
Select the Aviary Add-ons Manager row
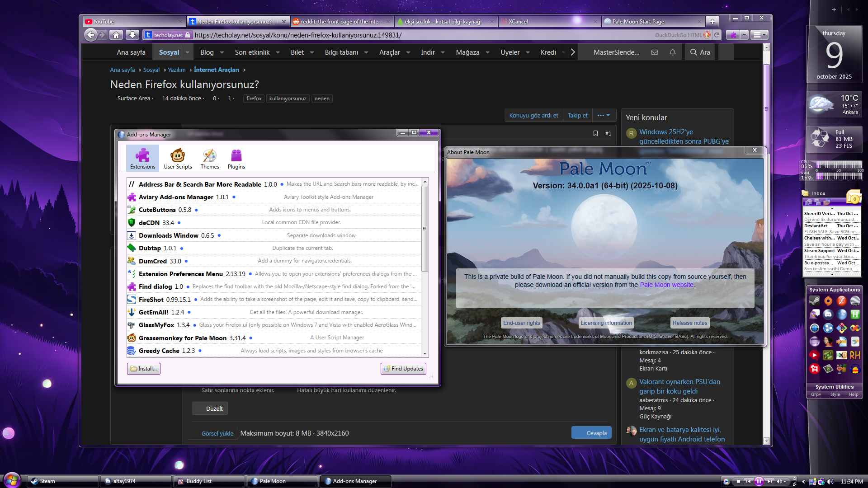click(274, 197)
